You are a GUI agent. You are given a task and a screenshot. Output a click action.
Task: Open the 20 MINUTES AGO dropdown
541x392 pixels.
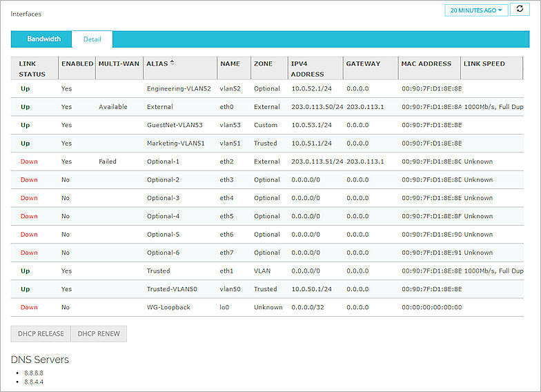point(476,10)
